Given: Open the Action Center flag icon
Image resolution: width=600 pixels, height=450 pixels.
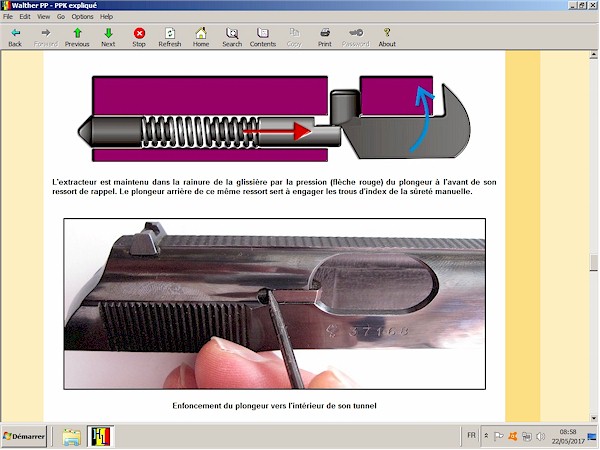Looking at the screenshot, I should click(498, 436).
